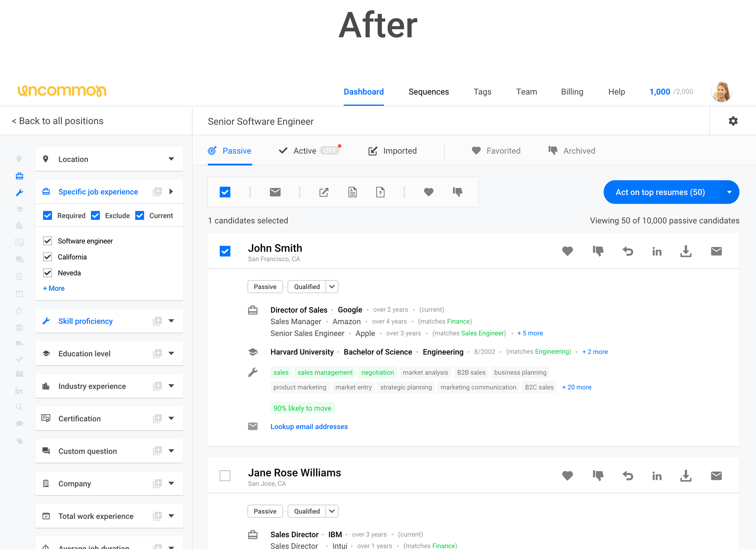Image resolution: width=756 pixels, height=549 pixels.
Task: Click the document notes icon in bulk toolbar
Action: click(352, 192)
